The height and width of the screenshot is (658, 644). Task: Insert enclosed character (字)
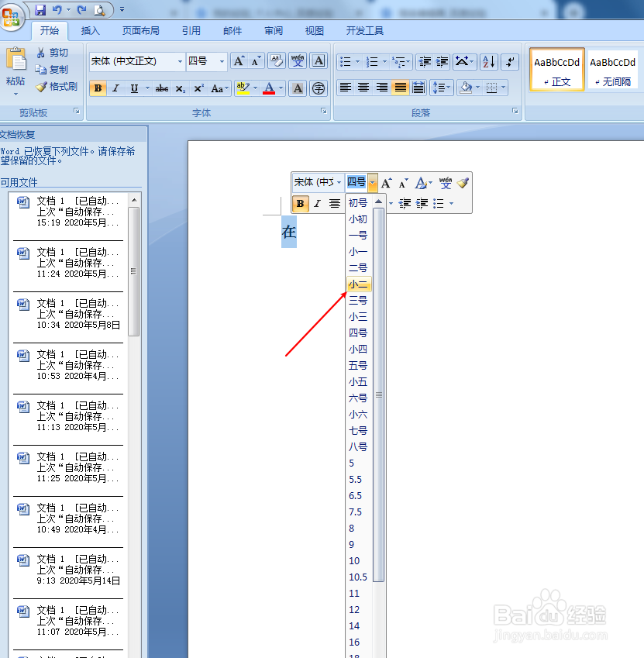pyautogui.click(x=319, y=88)
